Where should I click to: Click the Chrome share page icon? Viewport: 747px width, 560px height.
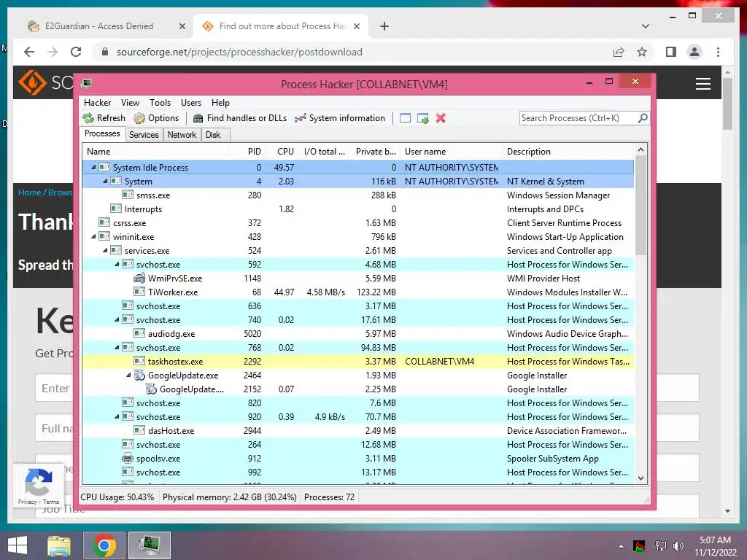click(x=619, y=52)
